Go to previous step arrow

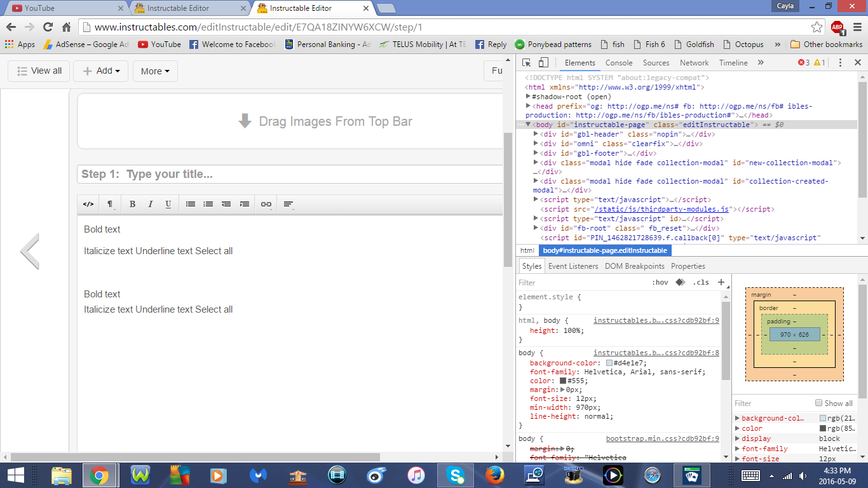[30, 251]
